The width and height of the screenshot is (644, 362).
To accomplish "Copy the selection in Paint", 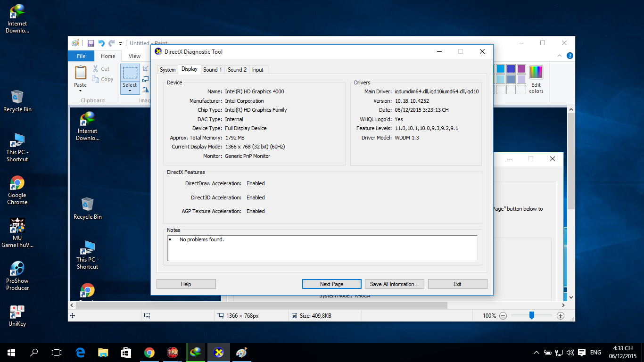I will [103, 79].
